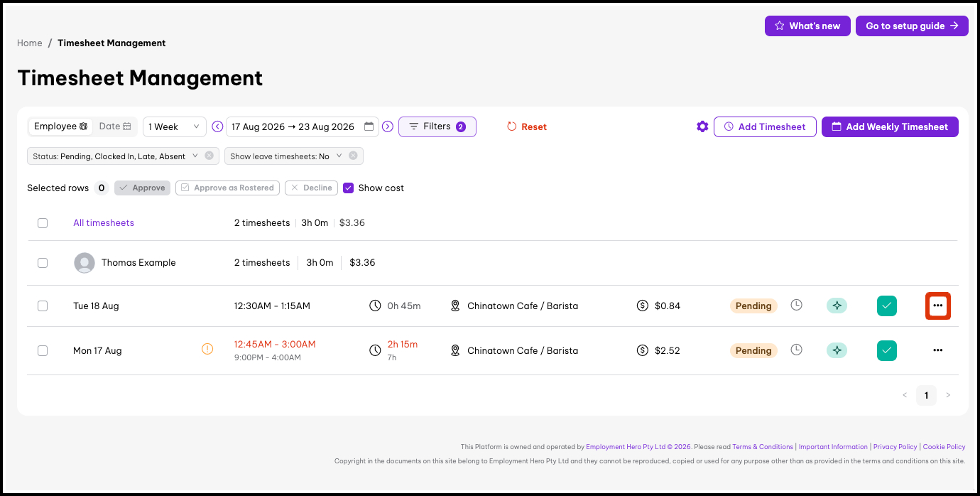This screenshot has height=496, width=980.
Task: Open Go to setup guide
Action: coord(912,26)
